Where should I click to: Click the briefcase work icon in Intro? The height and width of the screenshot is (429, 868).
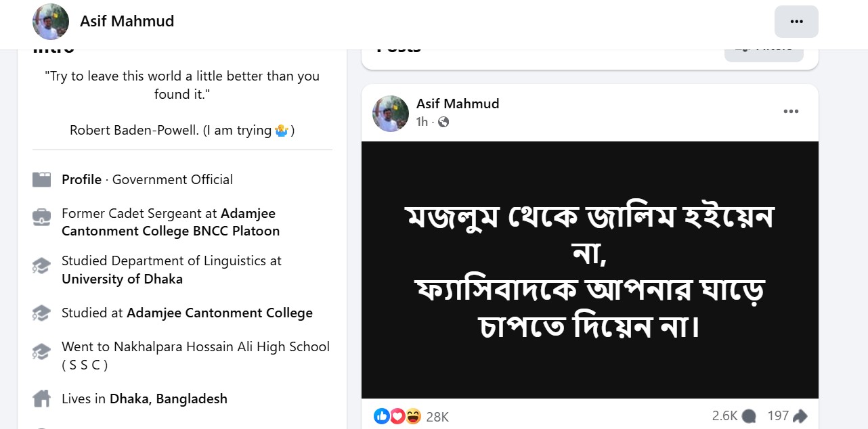41,218
